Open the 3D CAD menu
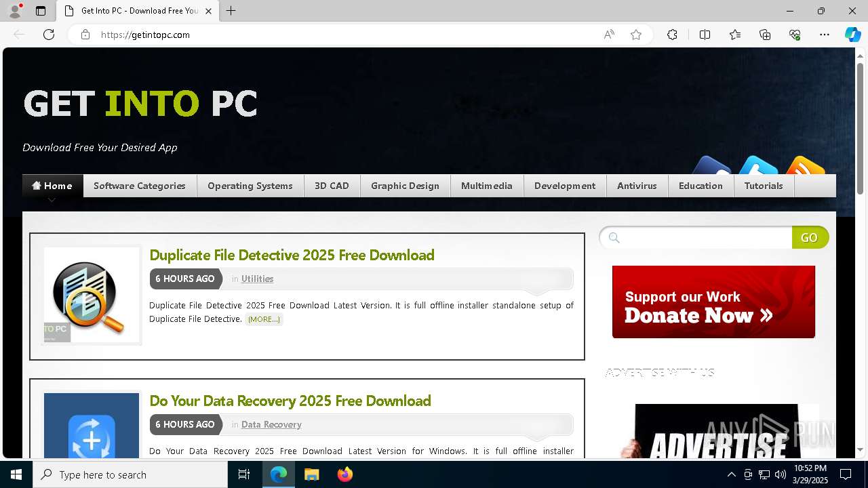The width and height of the screenshot is (868, 488). (332, 186)
